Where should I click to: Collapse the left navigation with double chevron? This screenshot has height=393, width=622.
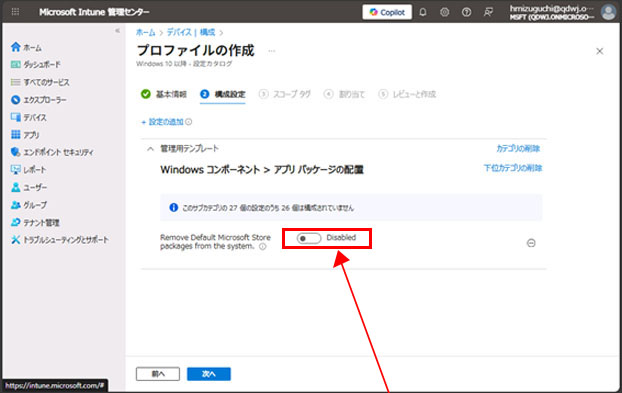117,31
